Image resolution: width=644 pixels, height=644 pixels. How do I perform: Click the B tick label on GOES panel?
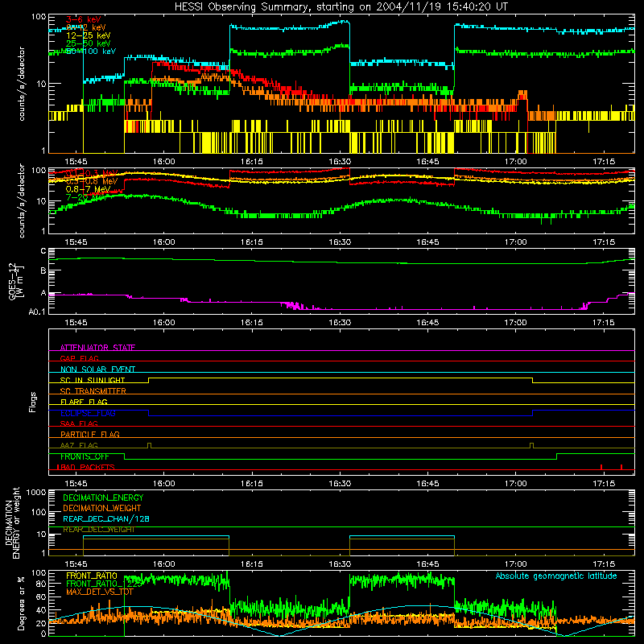click(43, 271)
